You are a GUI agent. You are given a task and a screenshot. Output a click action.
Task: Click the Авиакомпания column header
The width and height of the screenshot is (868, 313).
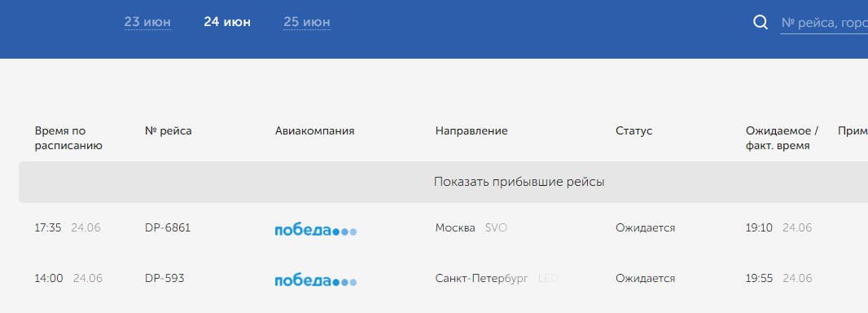click(x=314, y=130)
